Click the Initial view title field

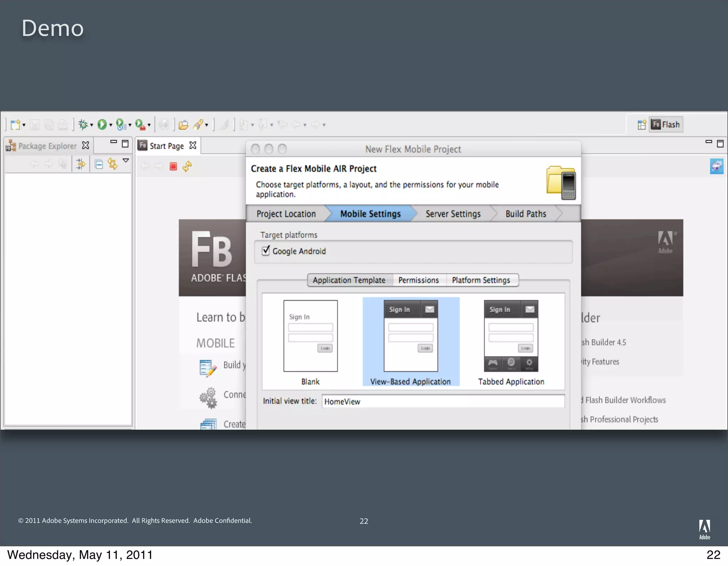click(x=443, y=401)
